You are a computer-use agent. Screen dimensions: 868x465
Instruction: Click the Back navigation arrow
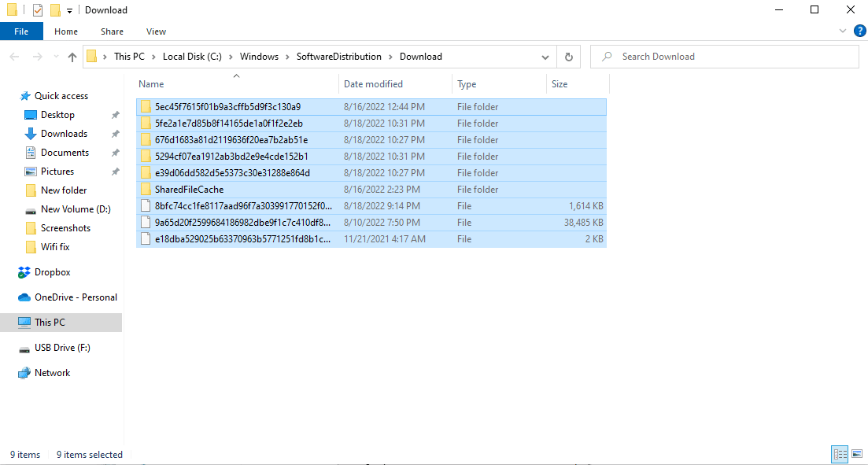pyautogui.click(x=15, y=57)
